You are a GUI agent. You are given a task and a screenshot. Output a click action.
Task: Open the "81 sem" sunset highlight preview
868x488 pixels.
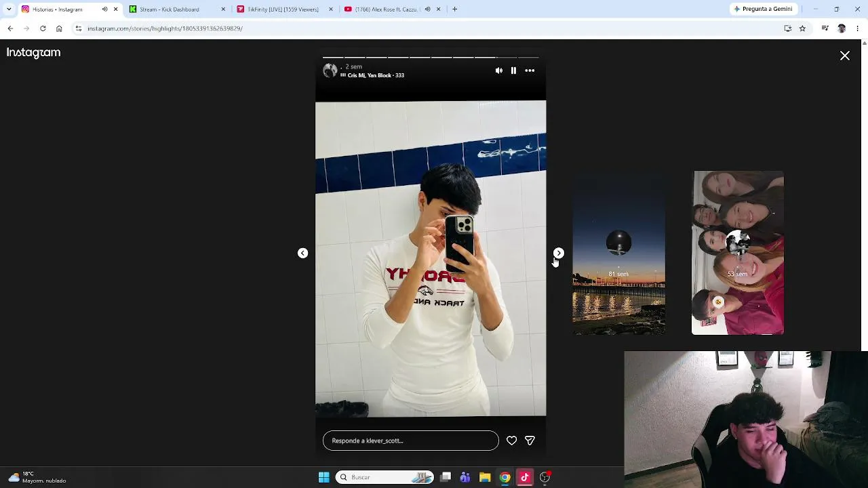pyautogui.click(x=618, y=253)
